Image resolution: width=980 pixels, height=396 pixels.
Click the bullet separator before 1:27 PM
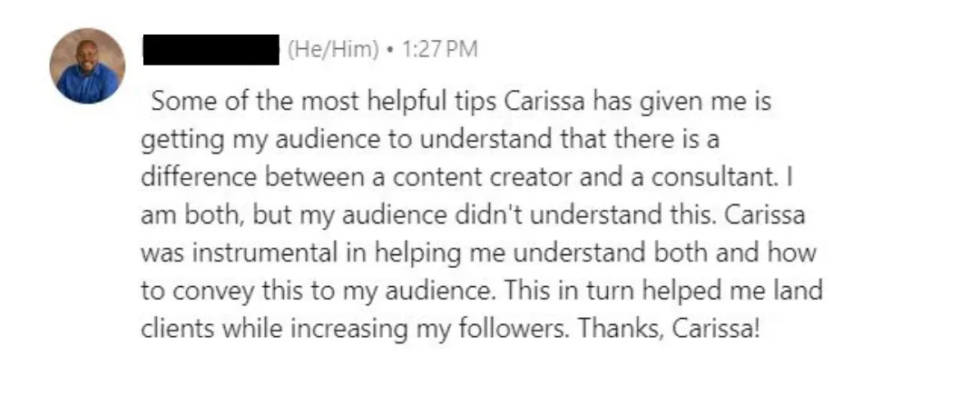(x=390, y=49)
